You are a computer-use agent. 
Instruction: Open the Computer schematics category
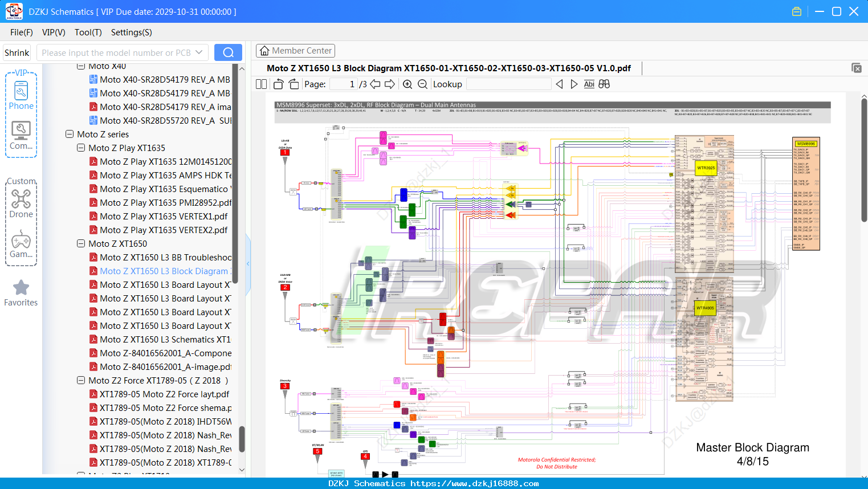[21, 136]
